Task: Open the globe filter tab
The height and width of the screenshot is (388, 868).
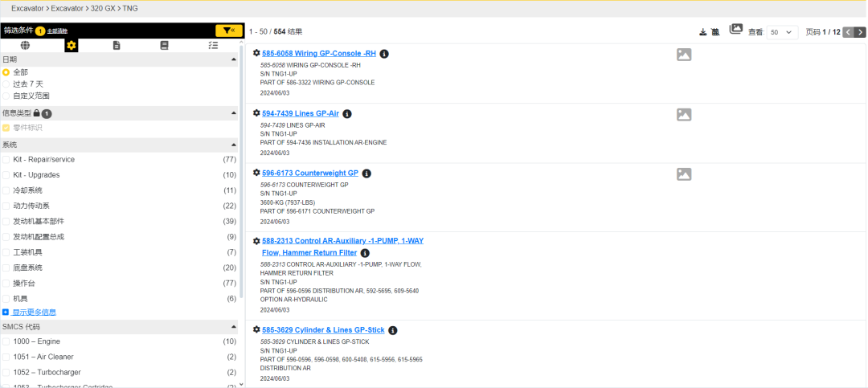Action: click(x=24, y=45)
